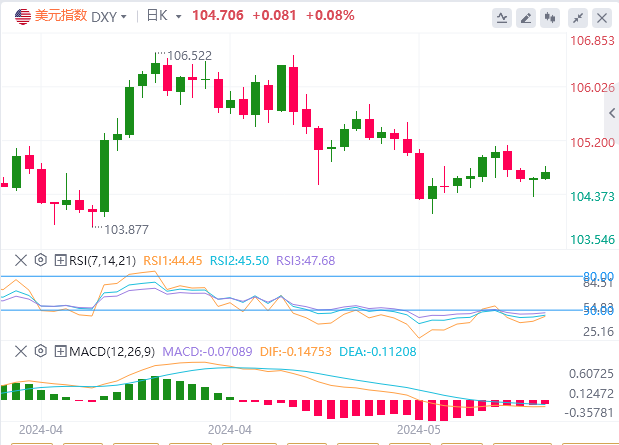The height and width of the screenshot is (445, 619).
Task: Click the 105.200 axis price
Action: 593,142
